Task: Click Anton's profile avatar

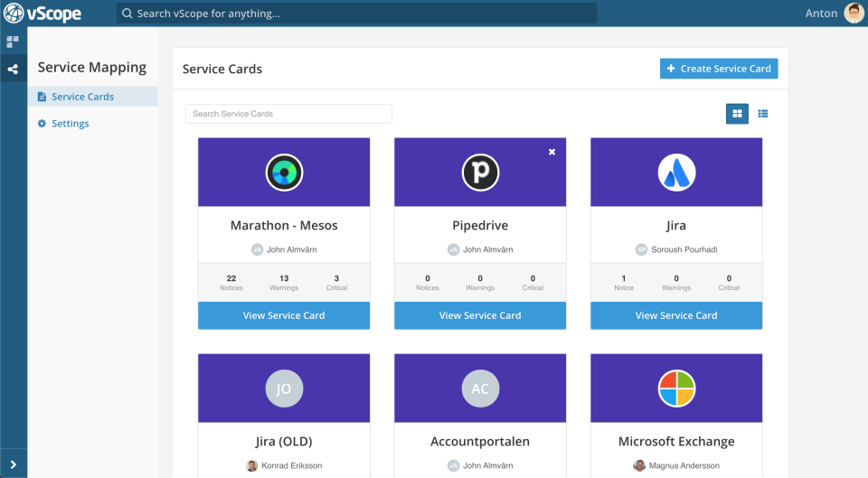Action: (854, 14)
